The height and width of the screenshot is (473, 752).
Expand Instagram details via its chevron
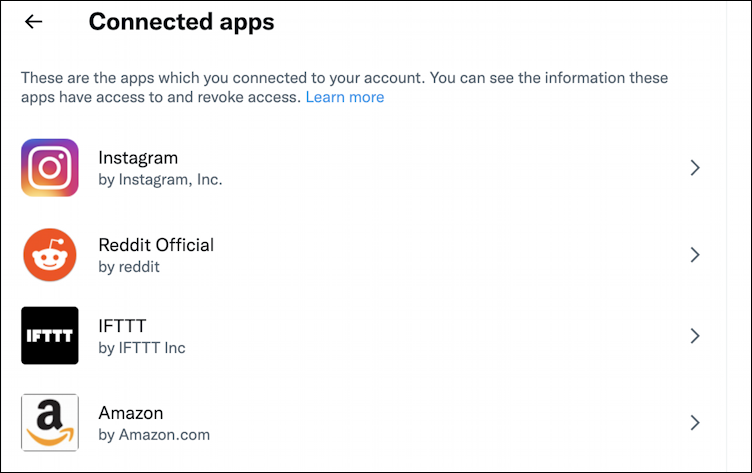[695, 168]
